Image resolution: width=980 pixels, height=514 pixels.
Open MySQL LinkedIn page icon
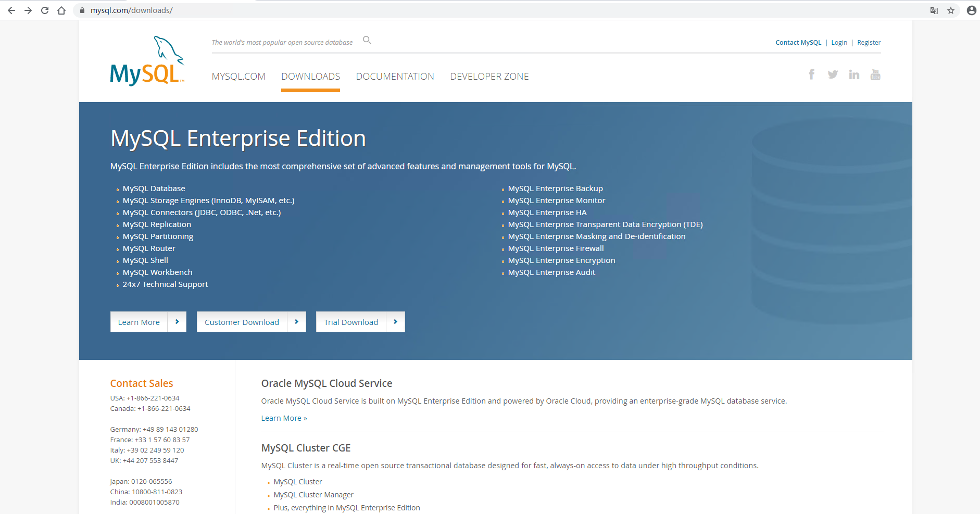point(854,74)
